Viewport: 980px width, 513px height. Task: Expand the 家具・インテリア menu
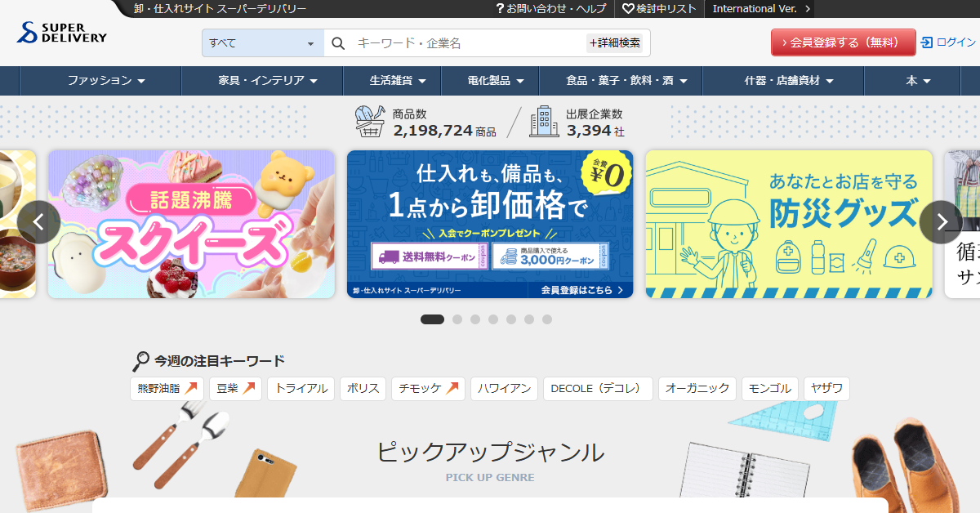click(268, 81)
